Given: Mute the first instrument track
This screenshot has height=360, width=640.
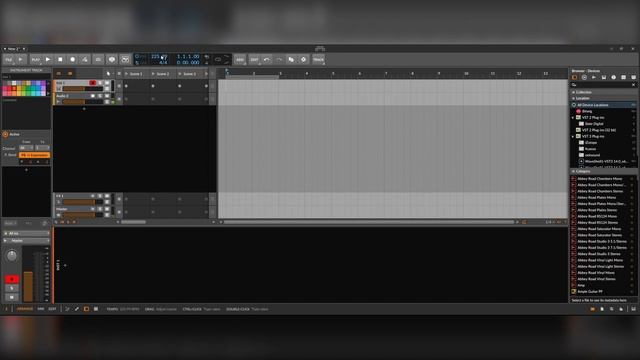Looking at the screenshot, I should (x=107, y=83).
